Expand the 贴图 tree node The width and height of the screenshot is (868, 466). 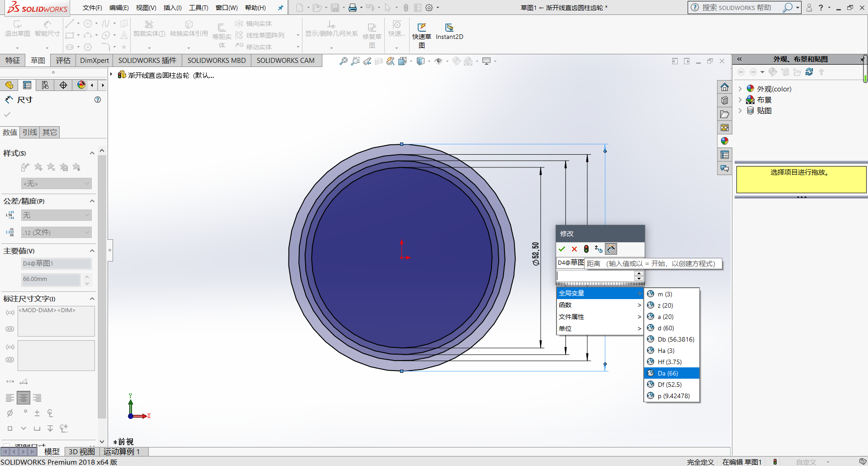point(740,110)
